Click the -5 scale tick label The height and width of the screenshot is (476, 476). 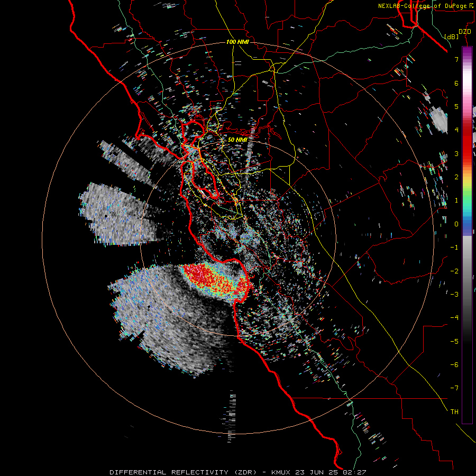coord(454,341)
